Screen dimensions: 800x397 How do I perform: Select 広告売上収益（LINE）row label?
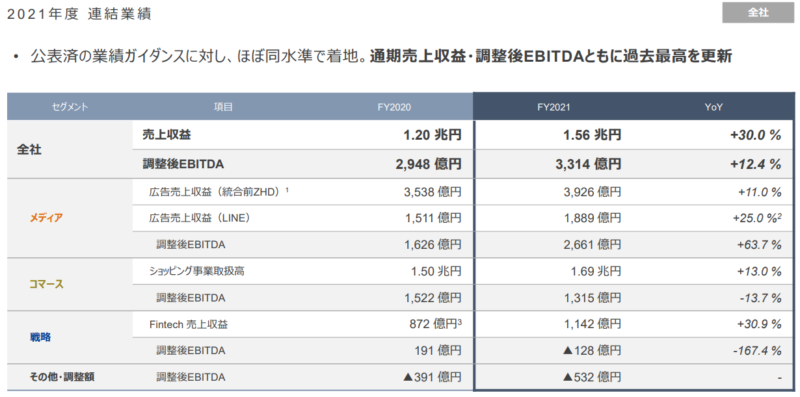click(x=199, y=218)
